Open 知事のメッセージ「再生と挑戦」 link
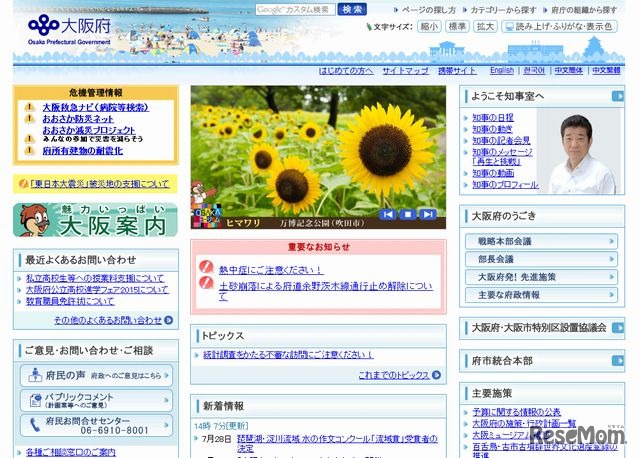Viewport: 640px width, 458px height. (502, 157)
